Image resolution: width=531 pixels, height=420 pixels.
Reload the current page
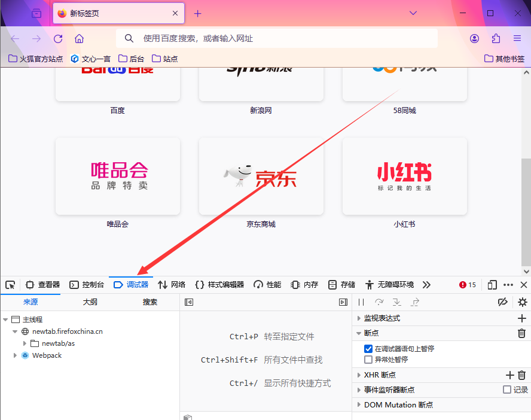click(x=58, y=39)
